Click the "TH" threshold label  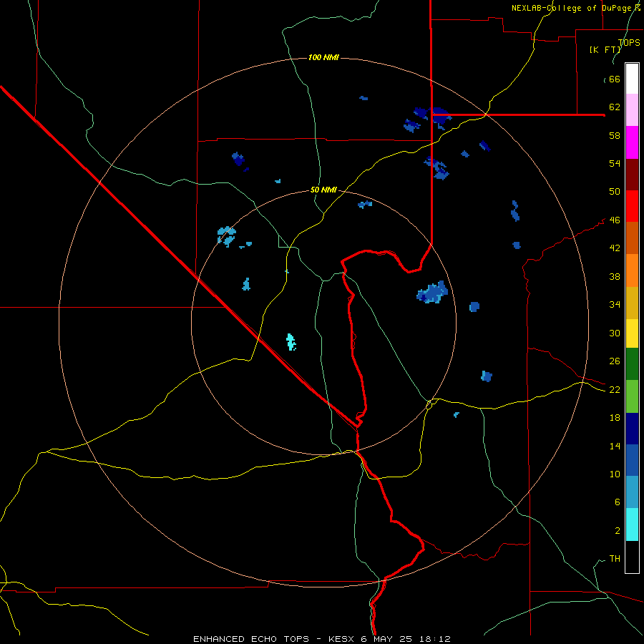pos(615,559)
